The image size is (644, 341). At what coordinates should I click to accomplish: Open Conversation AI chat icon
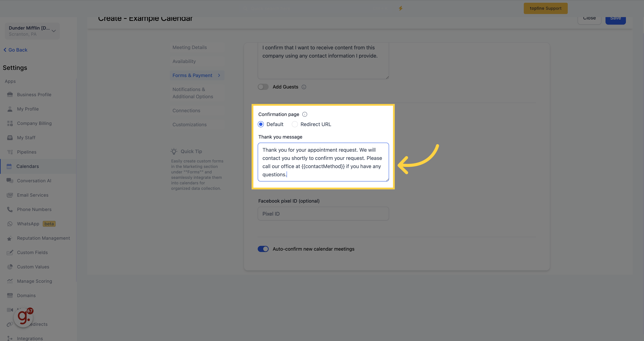(10, 181)
